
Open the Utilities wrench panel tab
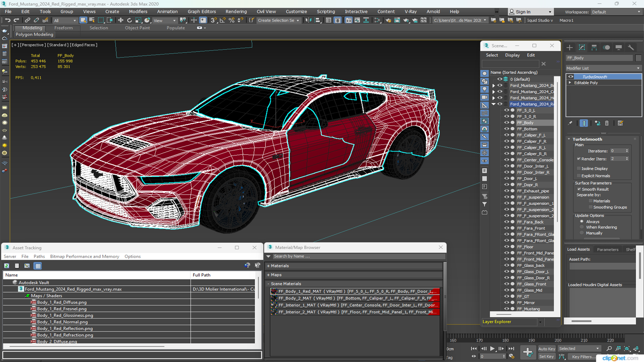631,48
